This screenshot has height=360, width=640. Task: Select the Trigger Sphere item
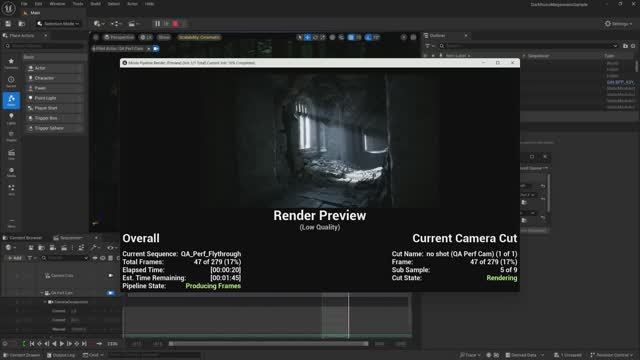point(54,128)
